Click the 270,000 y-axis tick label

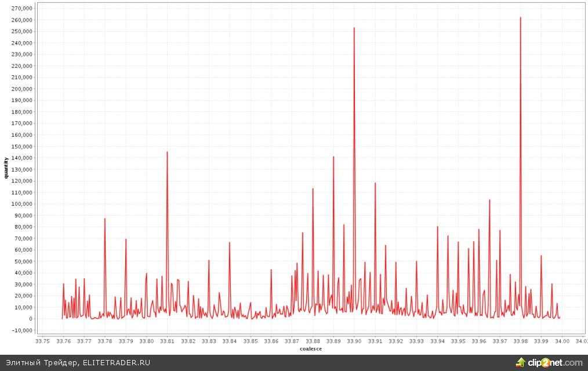click(x=23, y=9)
